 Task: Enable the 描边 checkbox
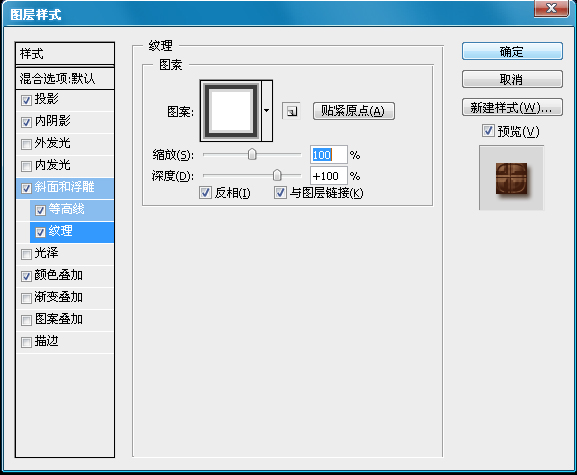click(26, 343)
